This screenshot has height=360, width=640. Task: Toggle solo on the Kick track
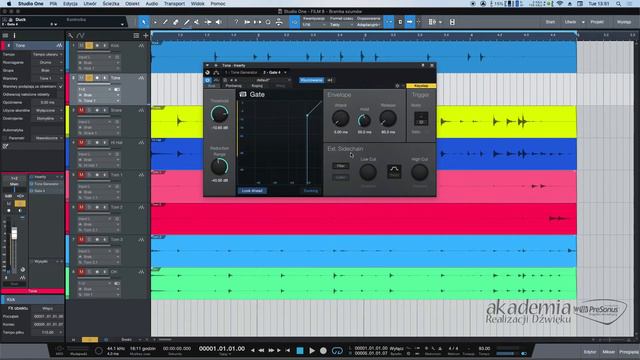(89, 45)
